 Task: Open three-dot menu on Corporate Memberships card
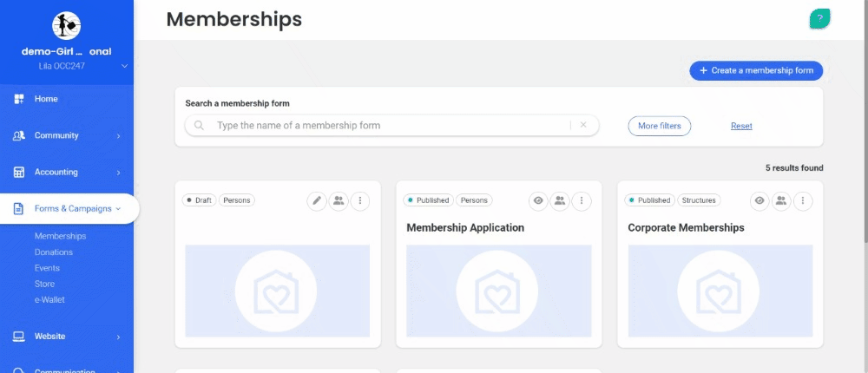(804, 200)
